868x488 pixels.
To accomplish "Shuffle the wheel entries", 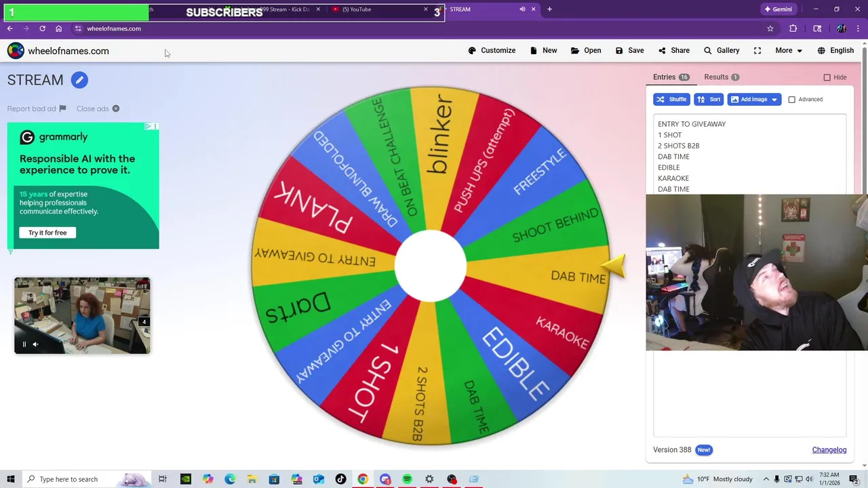I will click(x=671, y=100).
